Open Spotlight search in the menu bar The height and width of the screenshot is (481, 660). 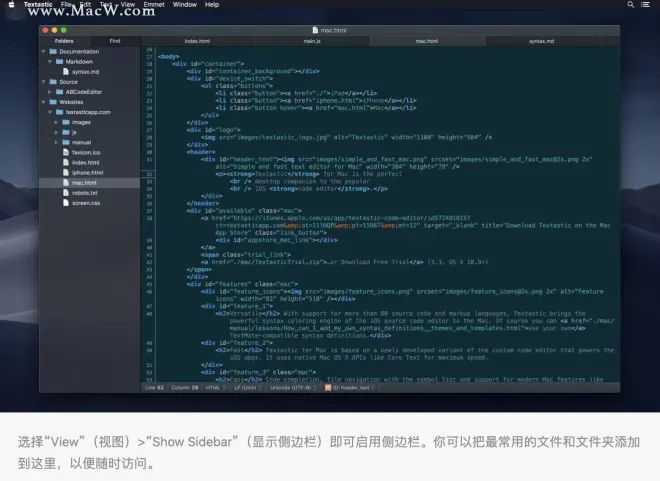pos(631,5)
